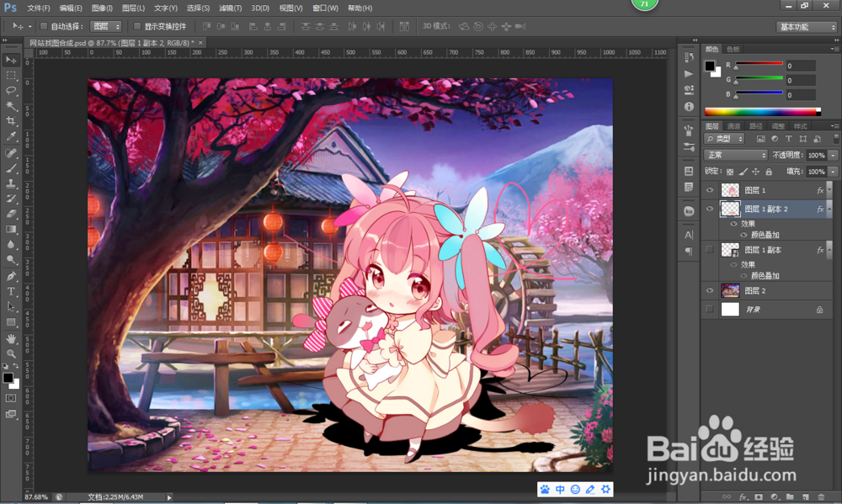Open the Character panel icon
Viewport: 842px width, 504px height.
pos(689,235)
